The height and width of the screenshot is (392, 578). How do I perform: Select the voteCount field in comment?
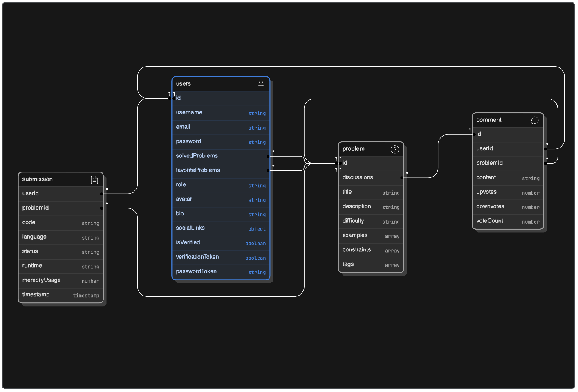(508, 221)
